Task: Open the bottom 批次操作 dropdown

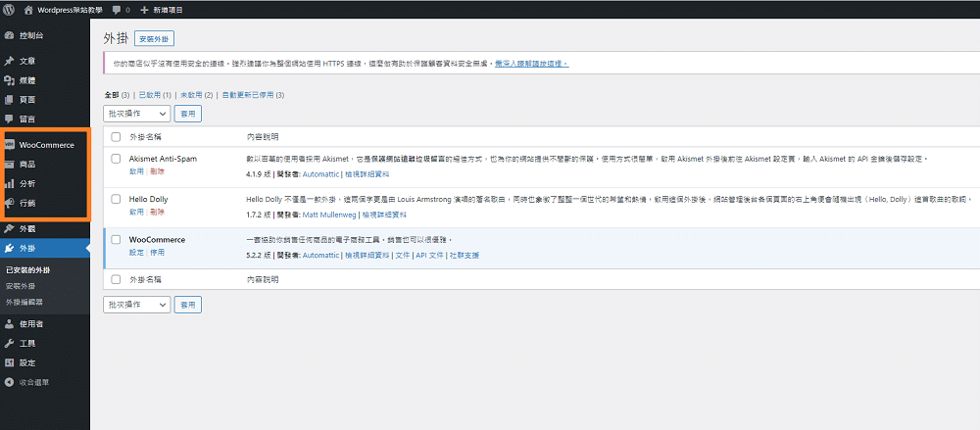Action: coord(137,305)
